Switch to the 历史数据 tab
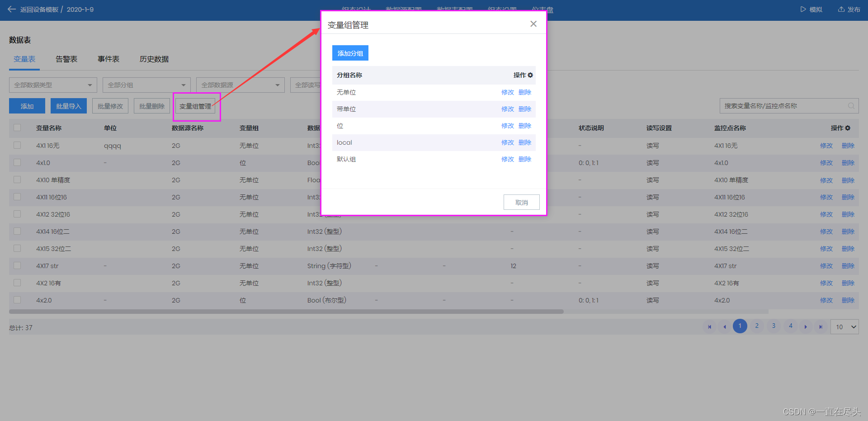 154,59
